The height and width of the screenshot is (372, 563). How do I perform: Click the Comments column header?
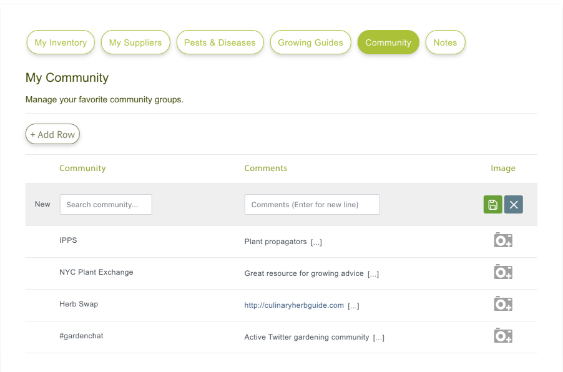click(x=266, y=168)
